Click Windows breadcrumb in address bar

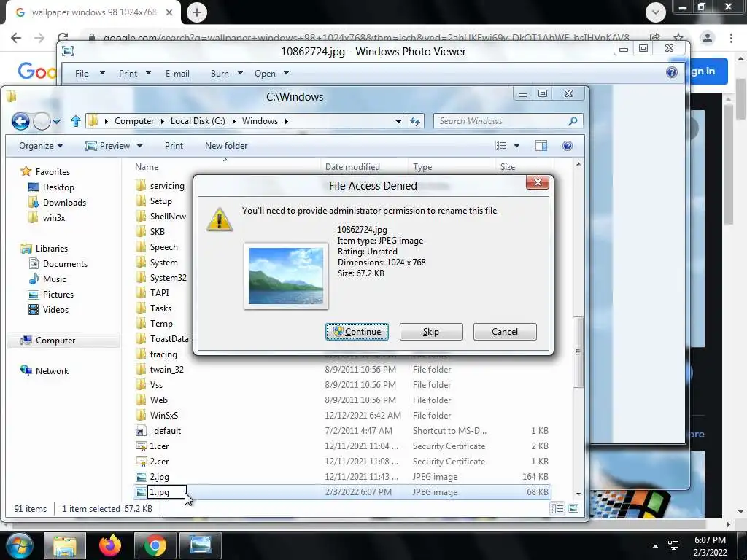click(260, 121)
